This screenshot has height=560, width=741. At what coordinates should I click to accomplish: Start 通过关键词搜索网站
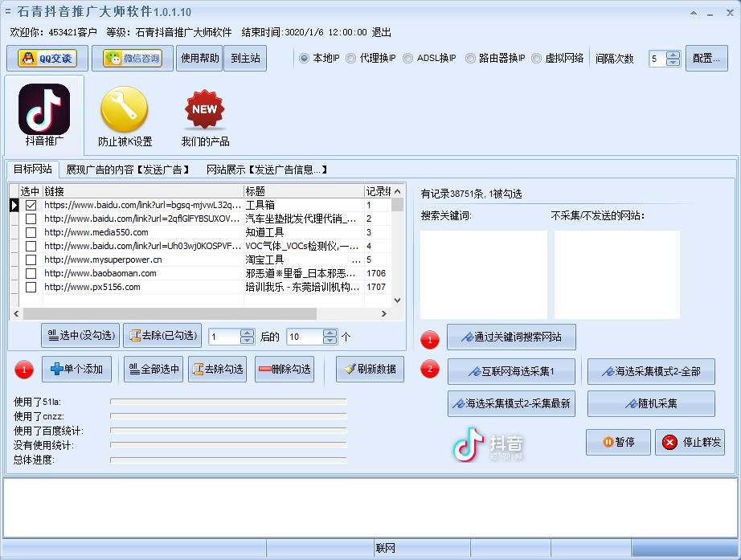tap(511, 337)
